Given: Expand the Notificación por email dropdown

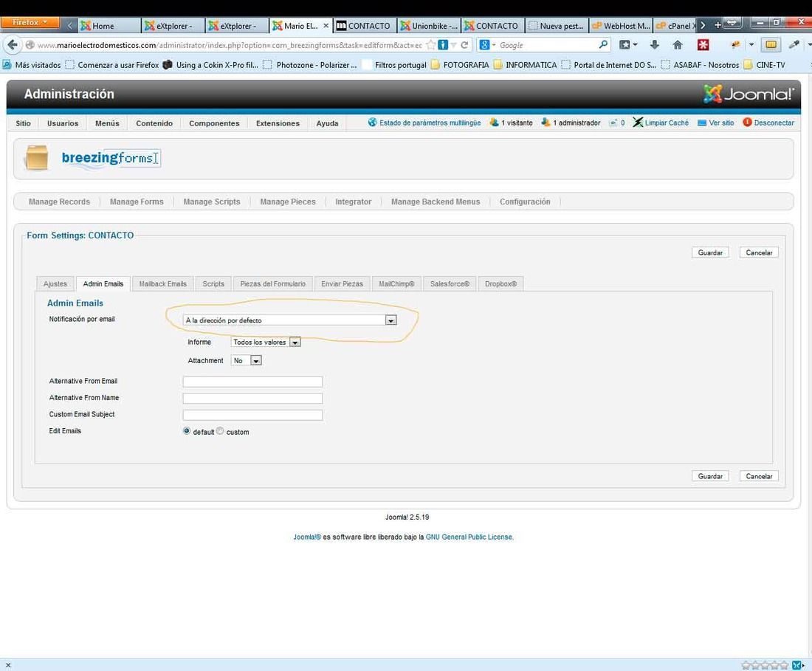Looking at the screenshot, I should pyautogui.click(x=390, y=320).
